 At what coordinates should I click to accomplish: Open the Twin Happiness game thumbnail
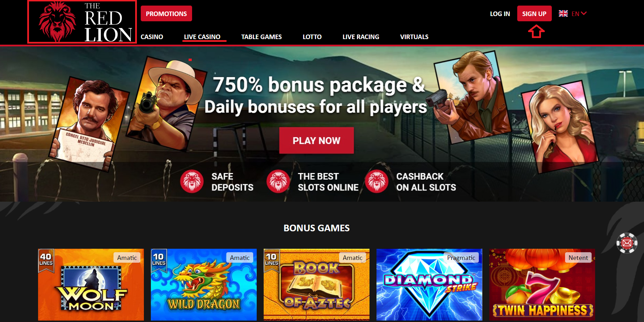[542, 285]
